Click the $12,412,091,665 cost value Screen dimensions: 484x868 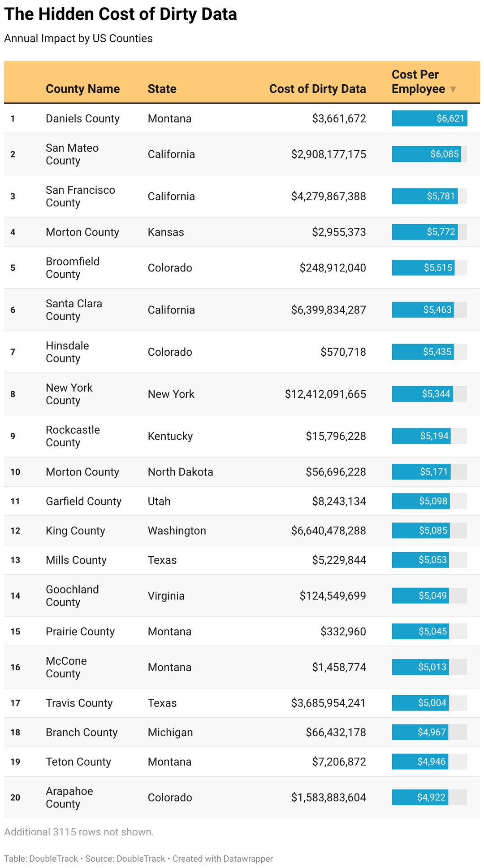click(x=325, y=394)
